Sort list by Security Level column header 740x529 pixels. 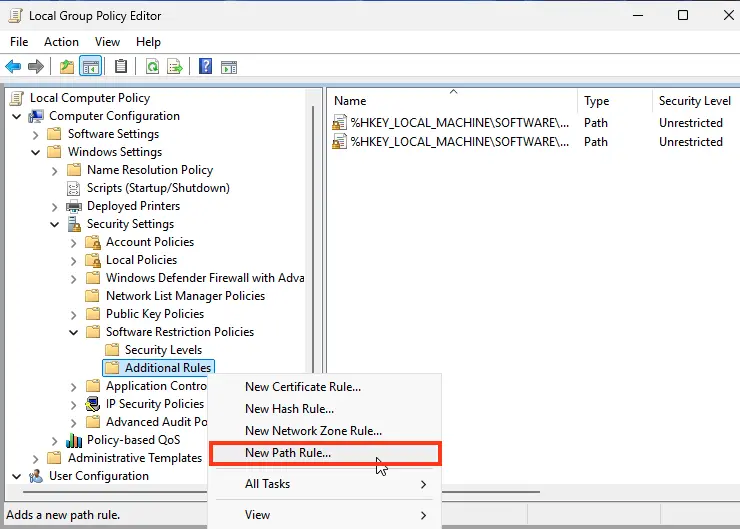point(694,101)
